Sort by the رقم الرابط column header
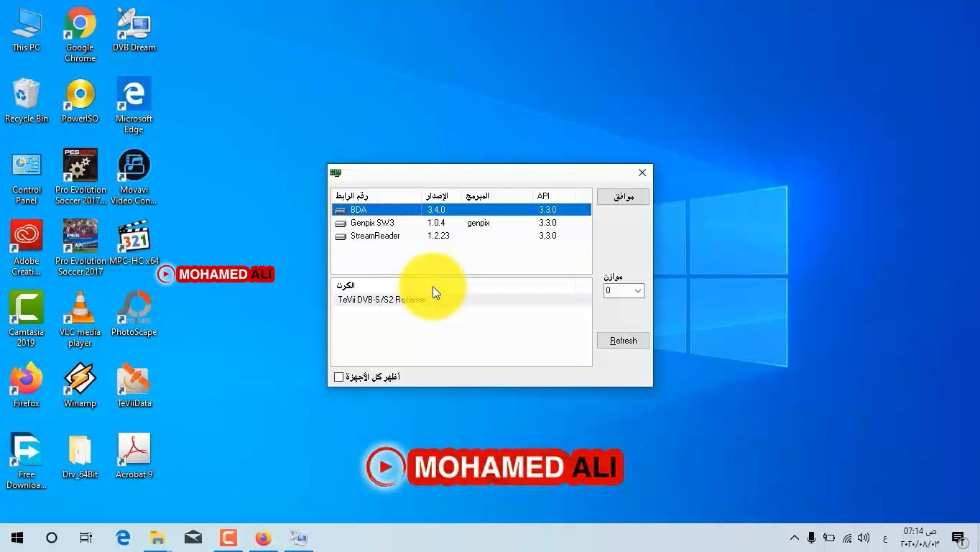Image resolution: width=980 pixels, height=552 pixels. pos(376,196)
